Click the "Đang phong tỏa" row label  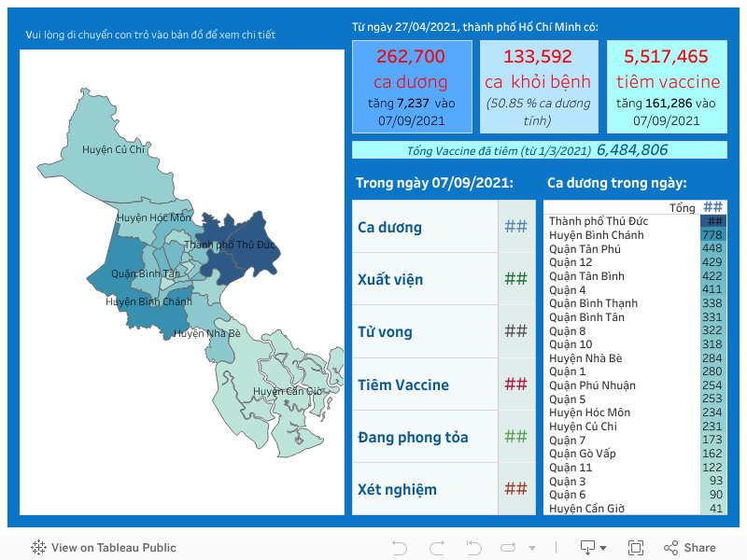click(413, 437)
